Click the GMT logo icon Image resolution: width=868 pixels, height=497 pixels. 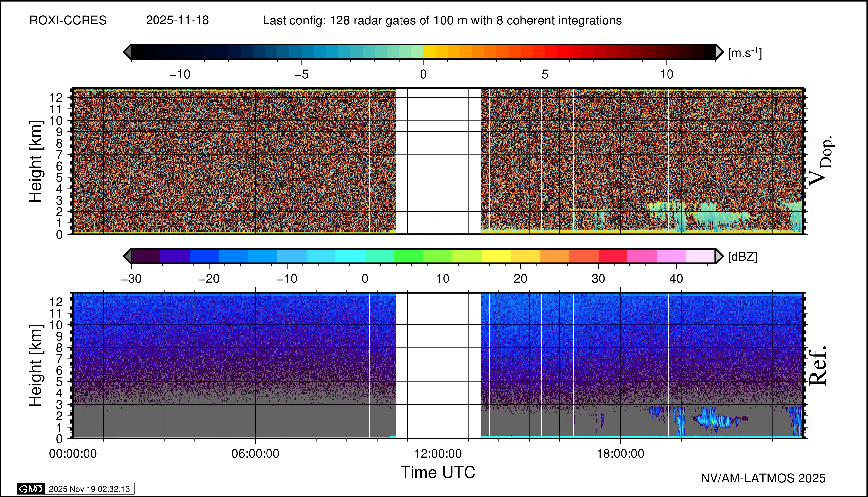click(31, 489)
